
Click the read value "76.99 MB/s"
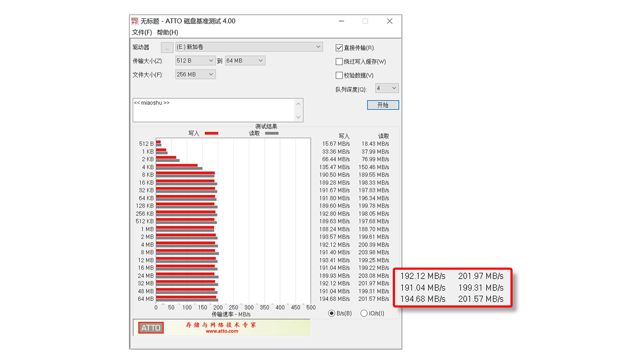click(375, 159)
